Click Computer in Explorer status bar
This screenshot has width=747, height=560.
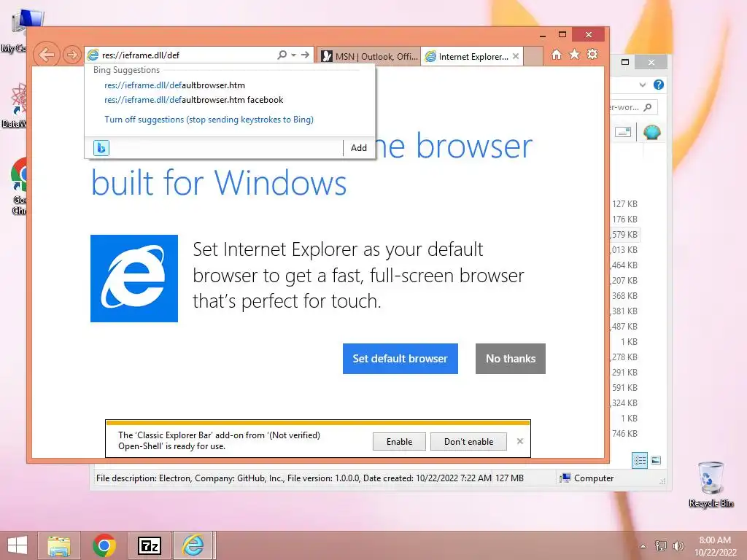click(587, 478)
